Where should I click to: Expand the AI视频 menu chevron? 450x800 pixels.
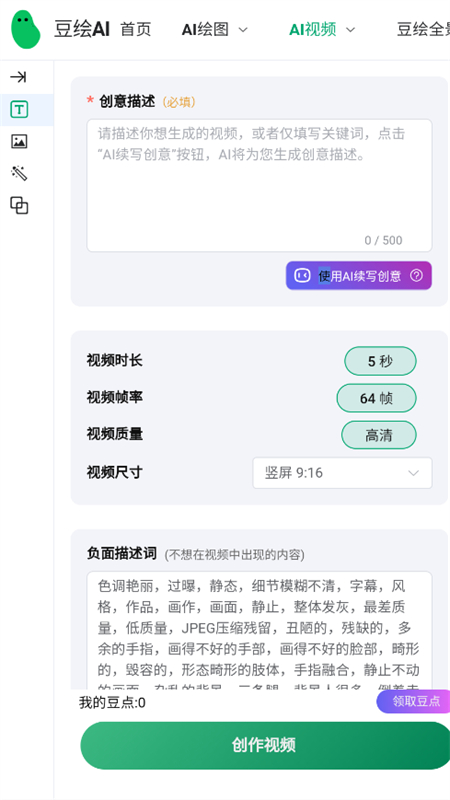click(350, 30)
